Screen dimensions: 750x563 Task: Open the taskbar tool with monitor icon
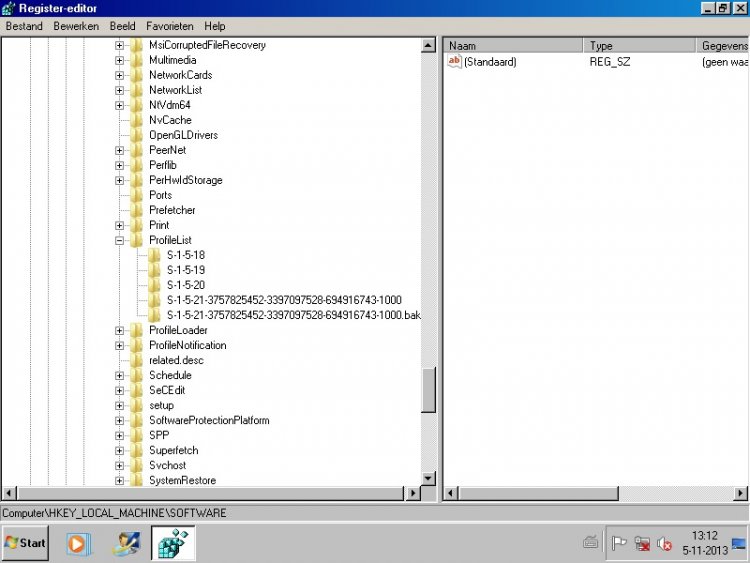(x=126, y=543)
